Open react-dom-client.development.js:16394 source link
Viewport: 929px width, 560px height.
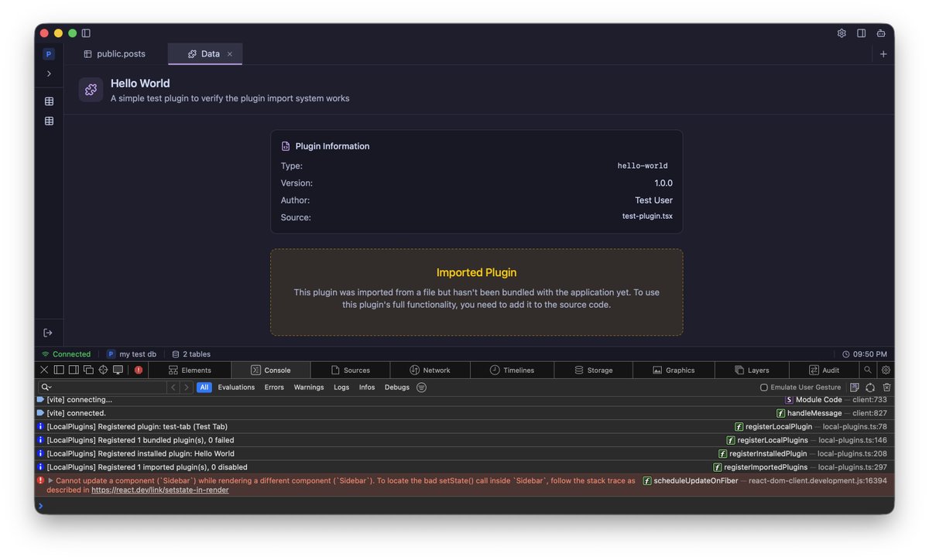pos(818,480)
